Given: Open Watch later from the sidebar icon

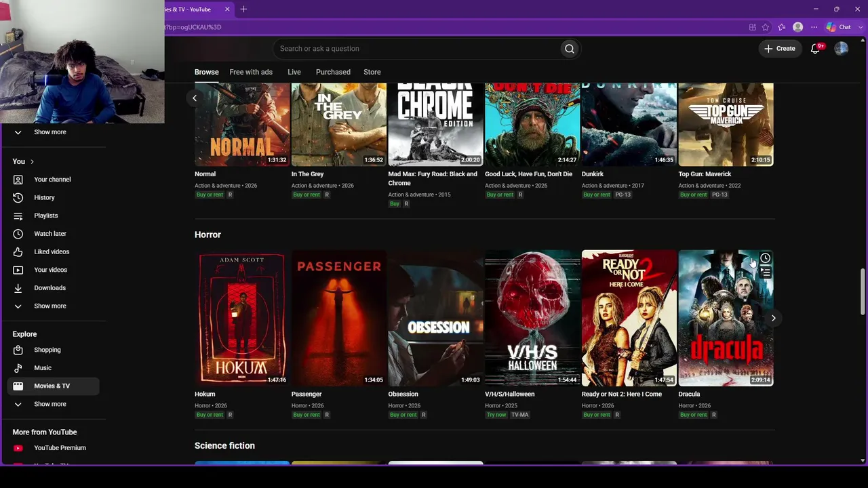Looking at the screenshot, I should (18, 234).
